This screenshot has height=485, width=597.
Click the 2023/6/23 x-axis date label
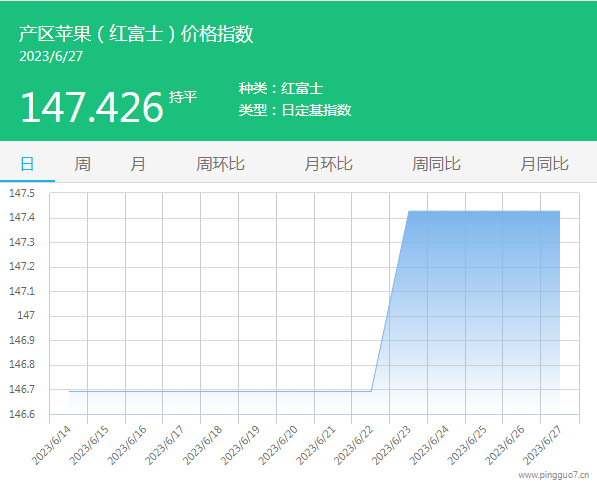(391, 445)
